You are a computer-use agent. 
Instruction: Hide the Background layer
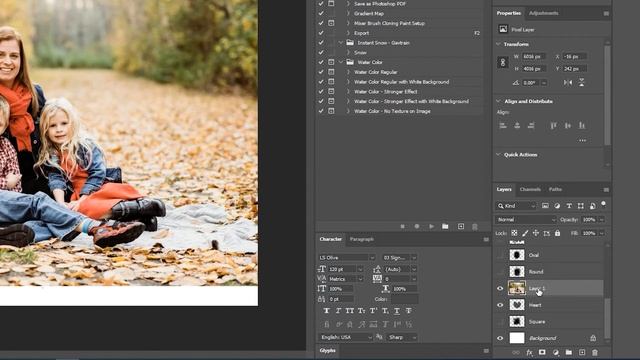click(500, 338)
